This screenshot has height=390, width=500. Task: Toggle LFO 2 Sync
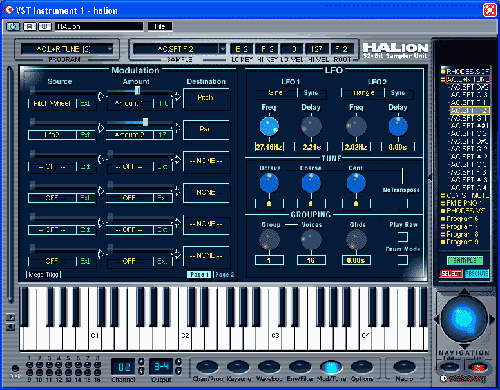point(398,93)
